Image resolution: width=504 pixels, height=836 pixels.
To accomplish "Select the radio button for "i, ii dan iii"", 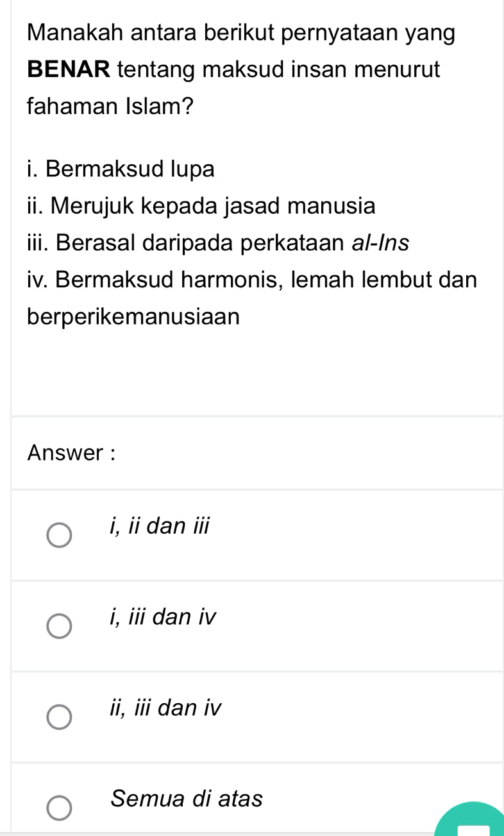I will tap(60, 536).
